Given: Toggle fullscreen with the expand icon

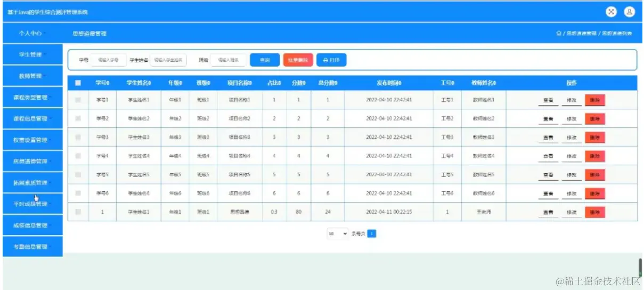Looking at the screenshot, I should pyautogui.click(x=612, y=12).
